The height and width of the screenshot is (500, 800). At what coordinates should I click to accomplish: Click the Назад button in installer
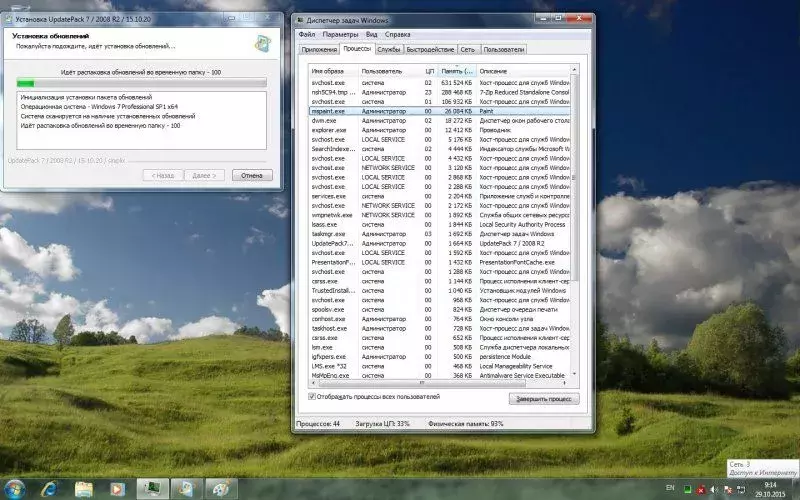pyautogui.click(x=163, y=175)
